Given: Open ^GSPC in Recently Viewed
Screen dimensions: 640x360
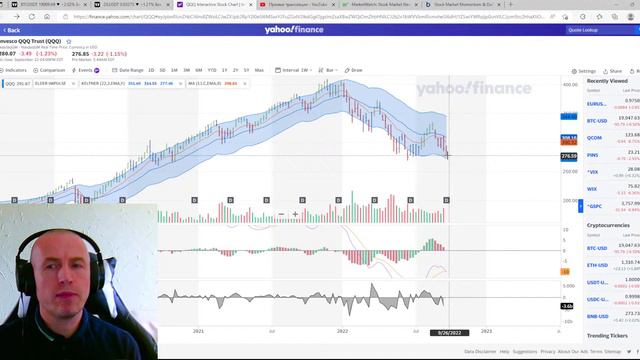Looking at the screenshot, I should pyautogui.click(x=595, y=207).
